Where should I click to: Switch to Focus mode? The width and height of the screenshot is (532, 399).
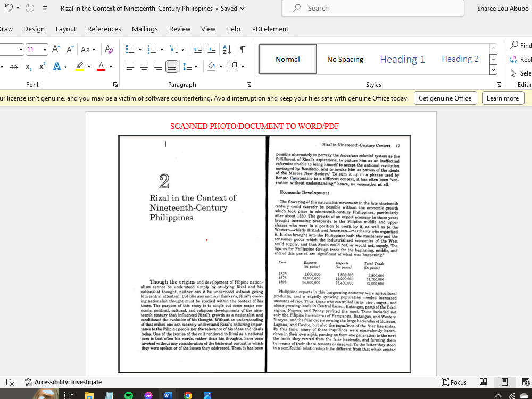tap(454, 383)
